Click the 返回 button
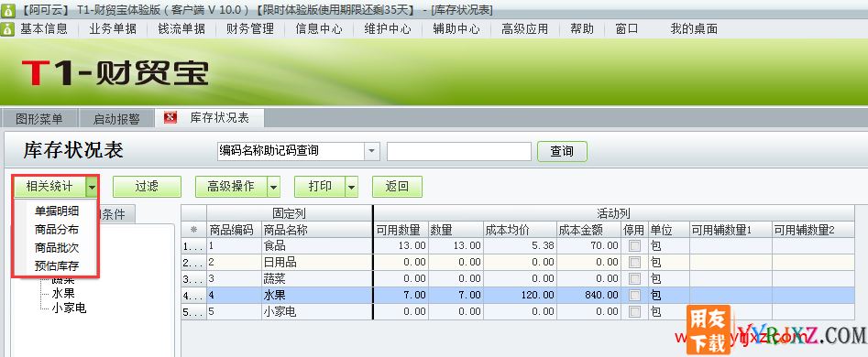 point(397,187)
